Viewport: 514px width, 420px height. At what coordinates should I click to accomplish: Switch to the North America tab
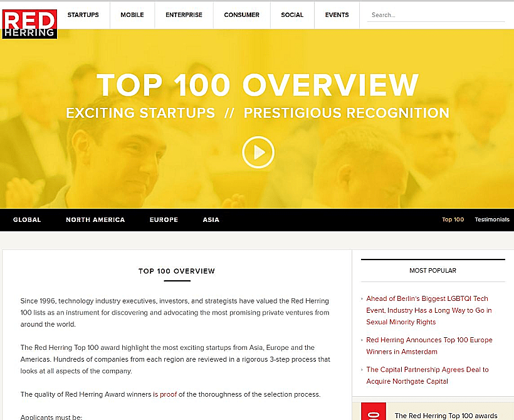pos(95,220)
